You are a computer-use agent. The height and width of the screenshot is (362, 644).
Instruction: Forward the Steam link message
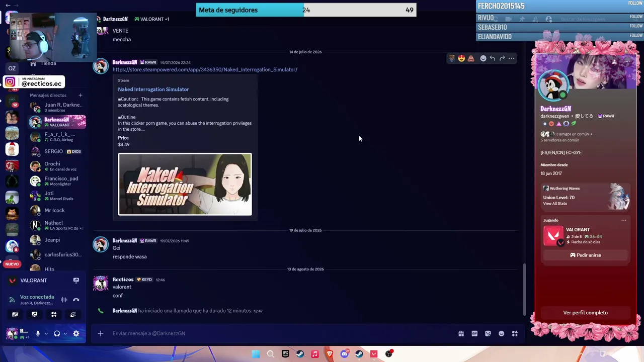502,58
